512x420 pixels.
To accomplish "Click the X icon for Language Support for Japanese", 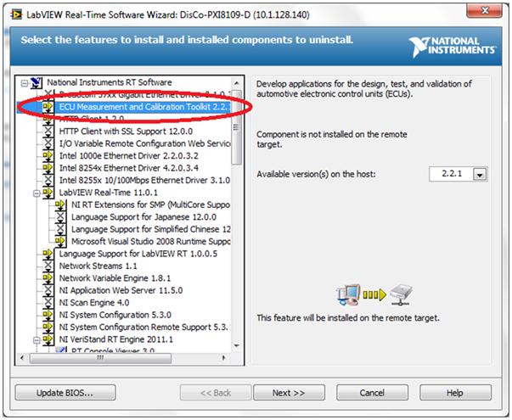I will [x=61, y=216].
